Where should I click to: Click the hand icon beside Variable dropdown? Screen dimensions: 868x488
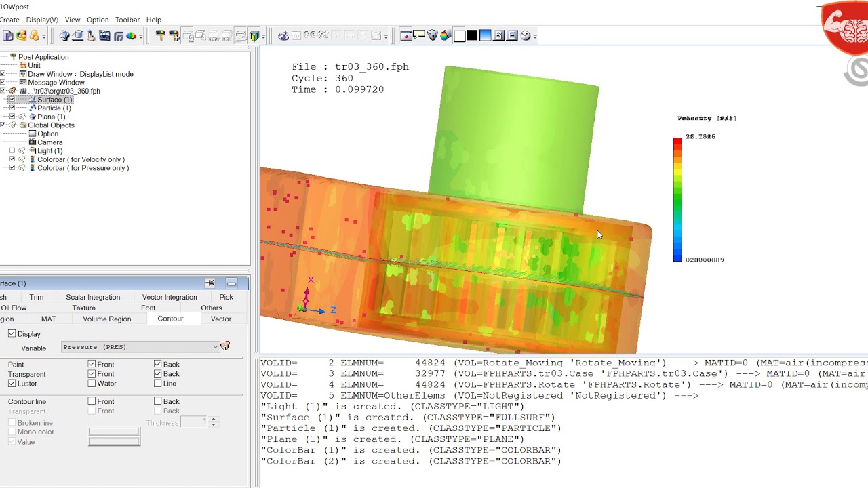(225, 346)
